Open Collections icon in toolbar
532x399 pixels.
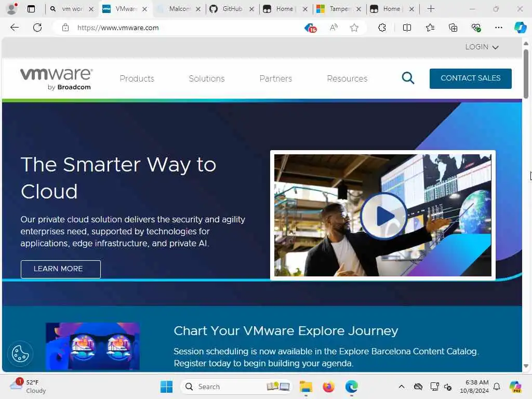(453, 28)
